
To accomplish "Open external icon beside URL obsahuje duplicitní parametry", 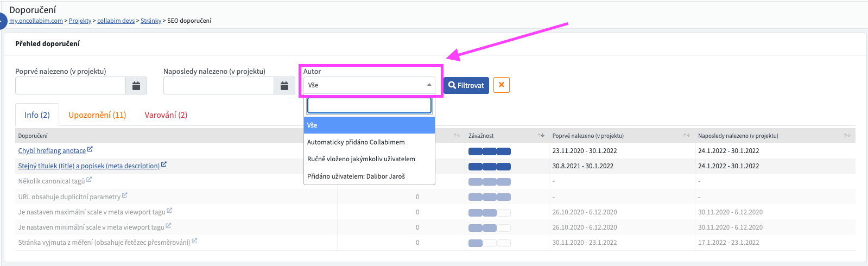I will pos(124,195).
